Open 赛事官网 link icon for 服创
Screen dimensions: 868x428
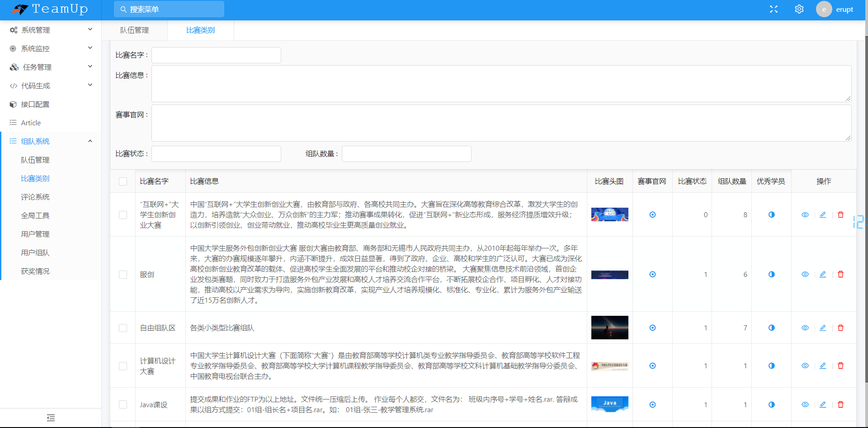coord(652,274)
